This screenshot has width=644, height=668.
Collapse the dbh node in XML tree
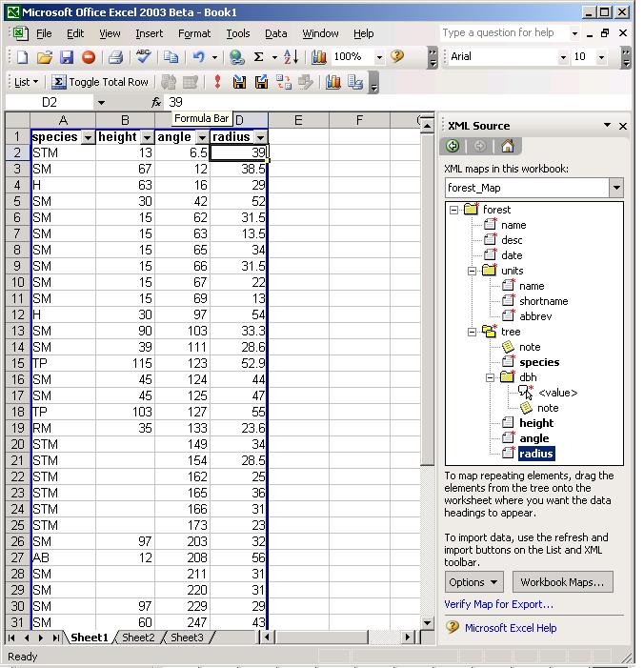(x=491, y=377)
